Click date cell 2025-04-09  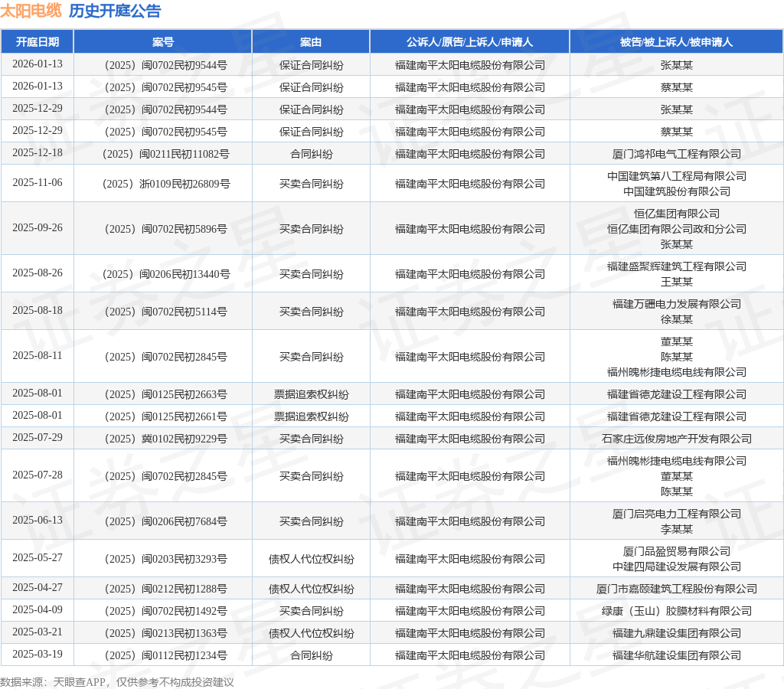38,609
